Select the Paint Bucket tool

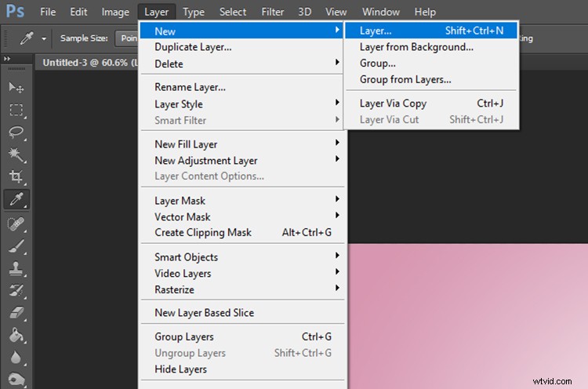[16, 336]
